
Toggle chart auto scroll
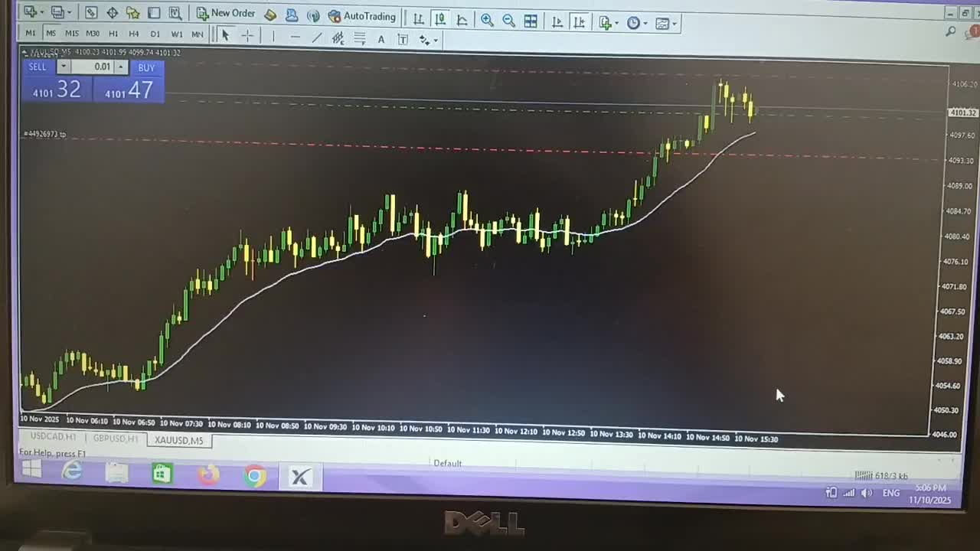tap(557, 22)
